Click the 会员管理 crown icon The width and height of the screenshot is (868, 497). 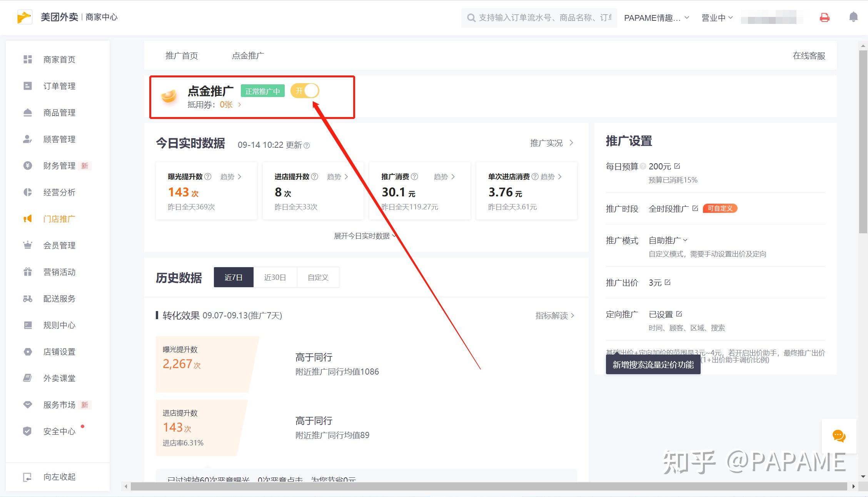(28, 245)
